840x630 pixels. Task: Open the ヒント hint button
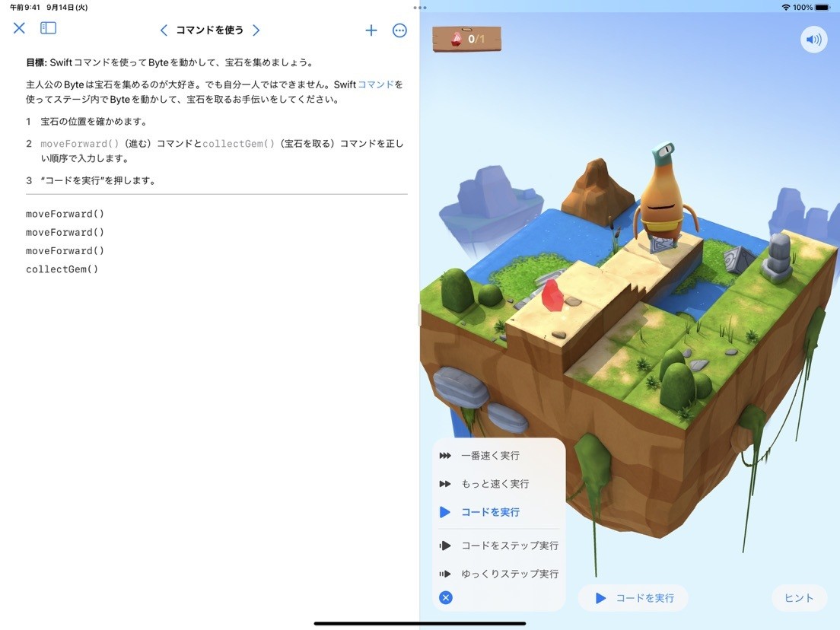(x=799, y=598)
